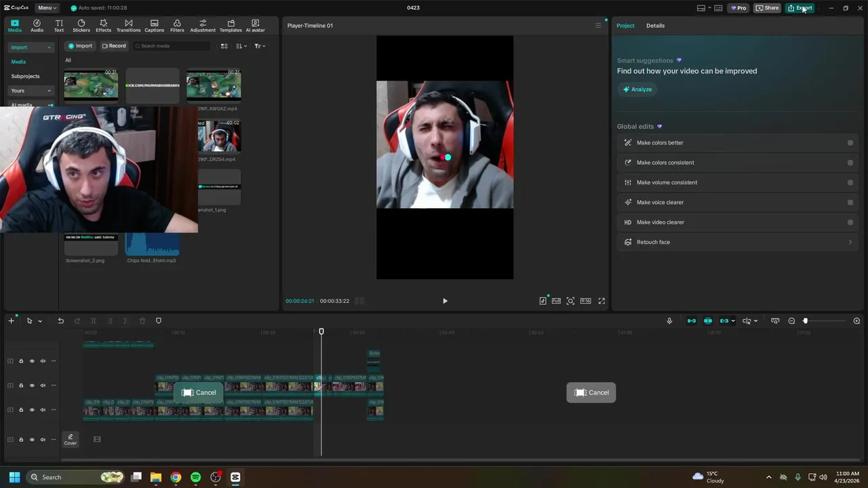This screenshot has width=868, height=488.
Task: Toggle Make video clearer
Action: tap(850, 222)
